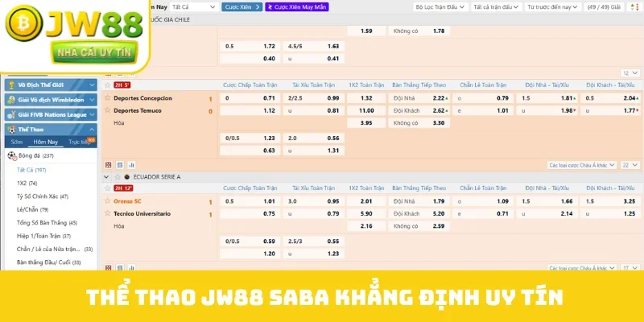Select Tỷ Số Chính Xác (47)

click(43, 196)
